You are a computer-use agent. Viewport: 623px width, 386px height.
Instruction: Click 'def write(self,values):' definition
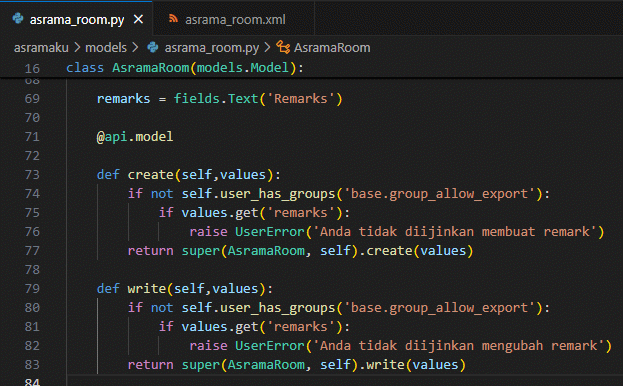(185, 288)
